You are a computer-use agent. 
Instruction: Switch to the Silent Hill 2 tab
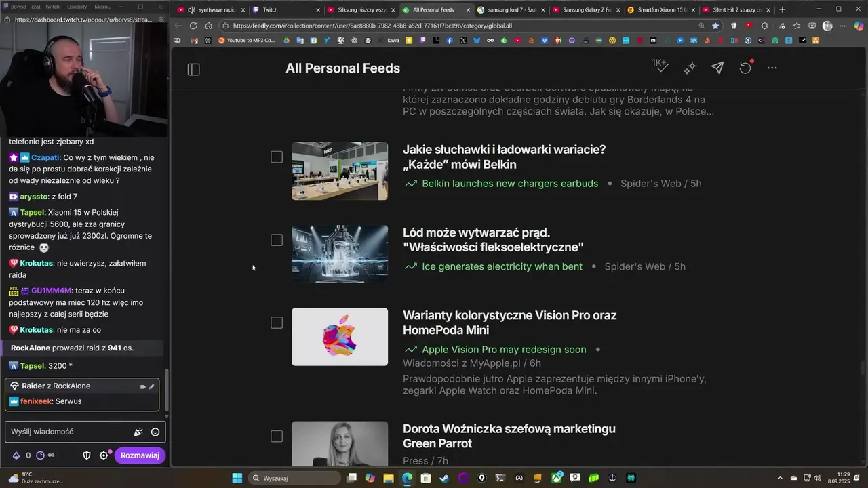tap(736, 9)
